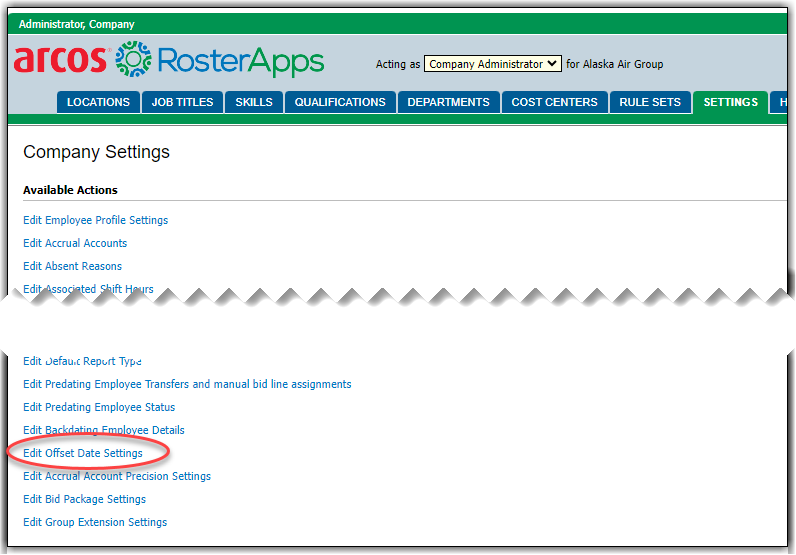Go to the Qualifications tab
The width and height of the screenshot is (796, 555).
[340, 102]
